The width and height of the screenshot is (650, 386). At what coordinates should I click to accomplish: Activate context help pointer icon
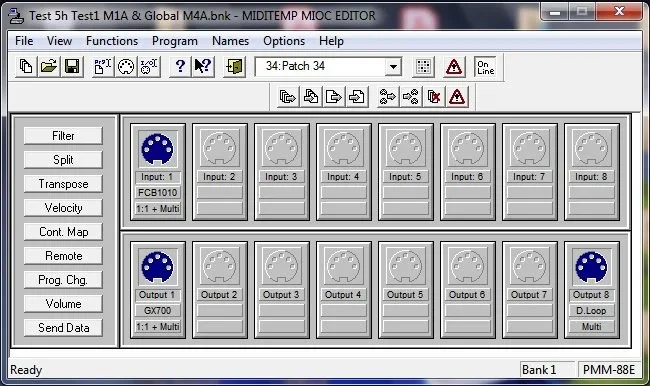click(203, 66)
